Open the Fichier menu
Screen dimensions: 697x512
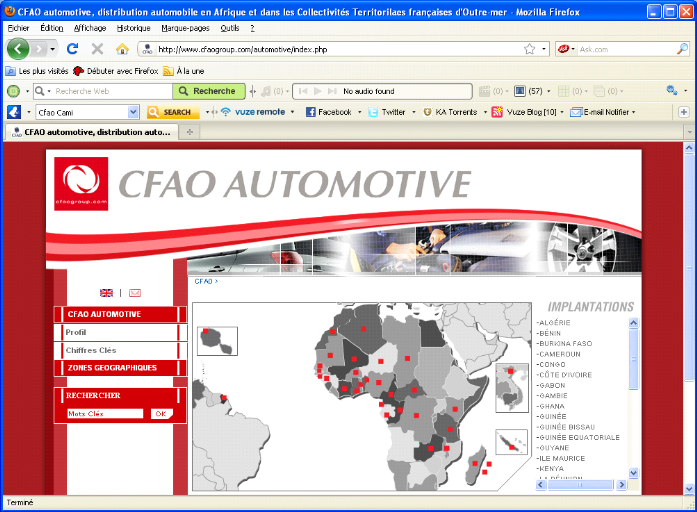(18, 28)
